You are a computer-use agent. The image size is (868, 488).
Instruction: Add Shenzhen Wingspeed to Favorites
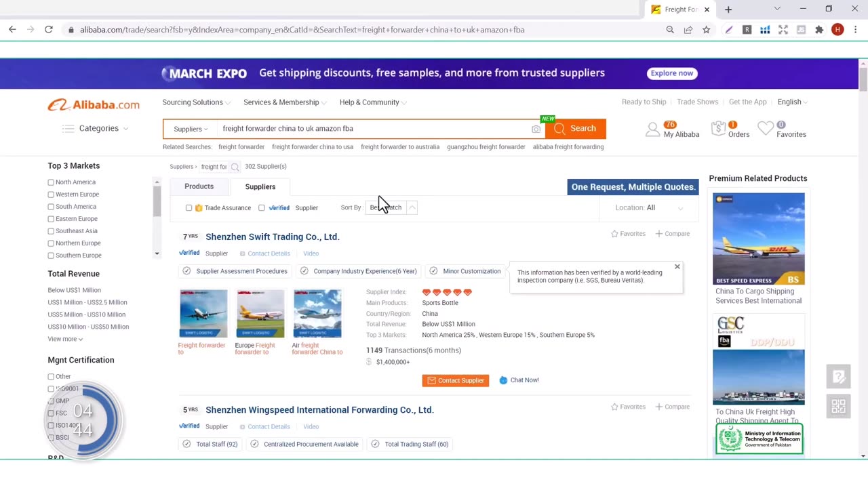point(628,407)
